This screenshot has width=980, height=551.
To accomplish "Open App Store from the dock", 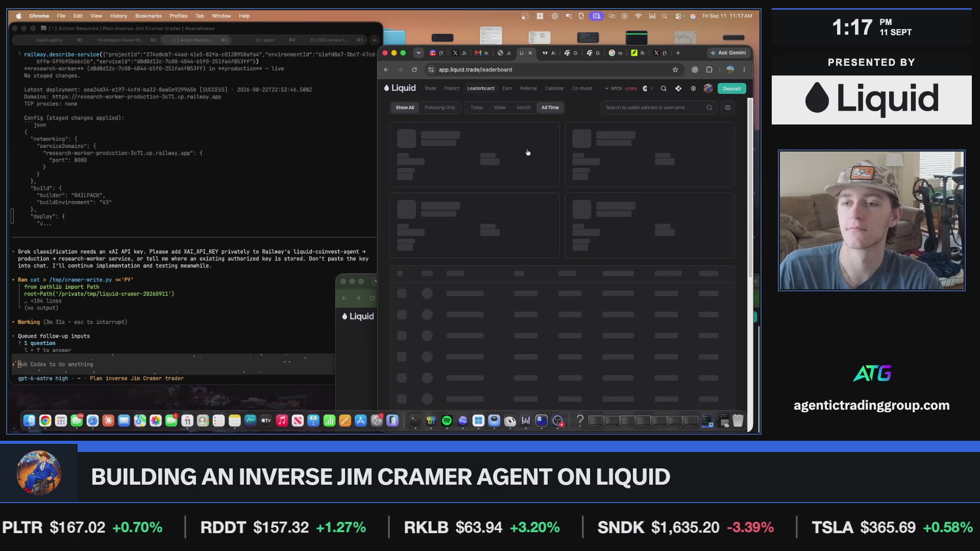I will tap(361, 420).
